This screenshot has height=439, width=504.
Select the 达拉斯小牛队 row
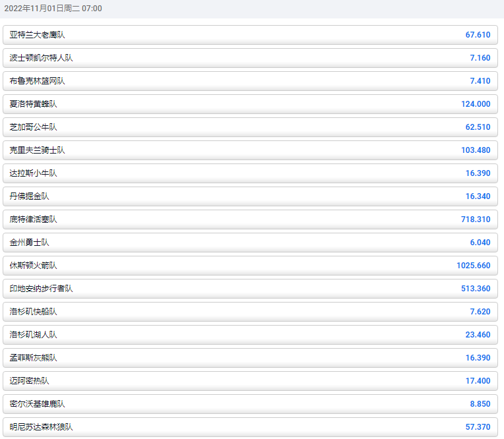pyautogui.click(x=250, y=173)
